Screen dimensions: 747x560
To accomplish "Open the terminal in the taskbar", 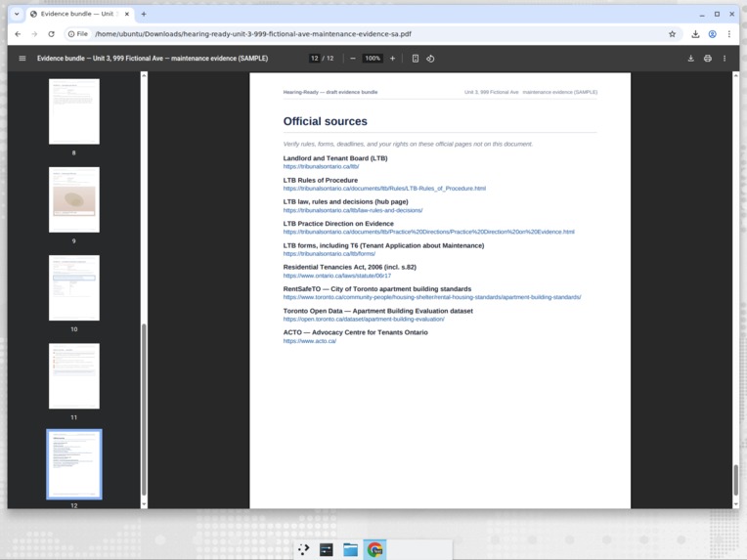I will 327,549.
